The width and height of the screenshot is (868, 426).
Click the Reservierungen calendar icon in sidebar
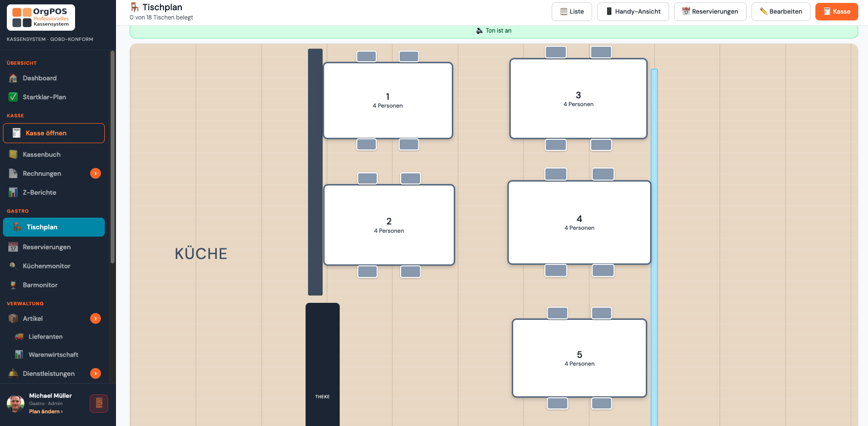point(13,247)
